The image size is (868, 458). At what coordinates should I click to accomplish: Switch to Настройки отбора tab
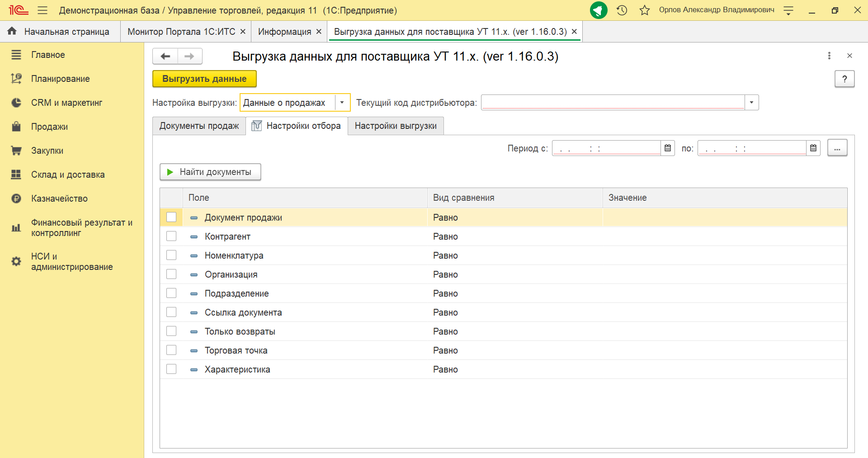click(297, 126)
